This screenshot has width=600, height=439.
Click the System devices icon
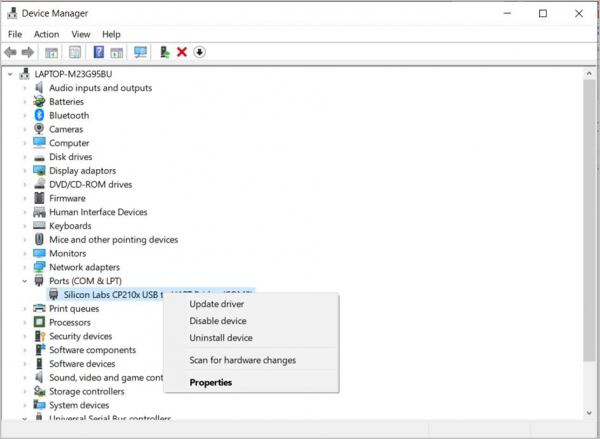pyautogui.click(x=39, y=405)
